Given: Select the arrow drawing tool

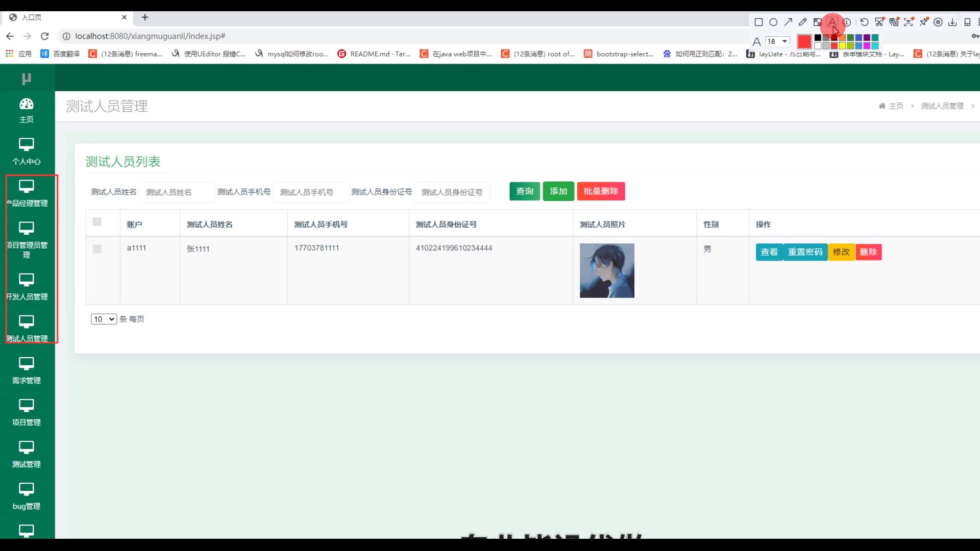Looking at the screenshot, I should (788, 22).
